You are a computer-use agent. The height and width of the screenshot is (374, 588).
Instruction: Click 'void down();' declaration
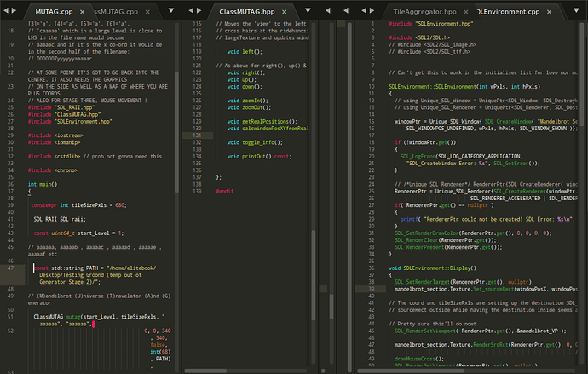point(245,87)
